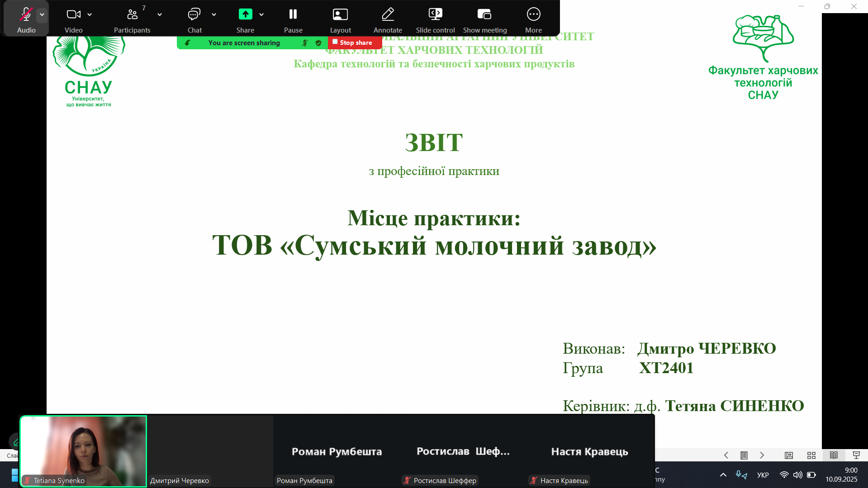Image resolution: width=868 pixels, height=488 pixels.
Task: Switch to Reading view
Action: point(834,455)
